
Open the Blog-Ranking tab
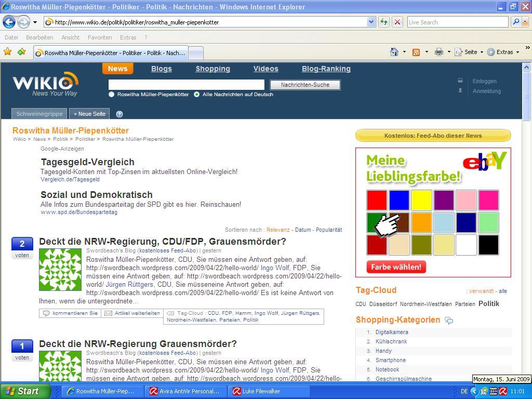pyautogui.click(x=326, y=69)
